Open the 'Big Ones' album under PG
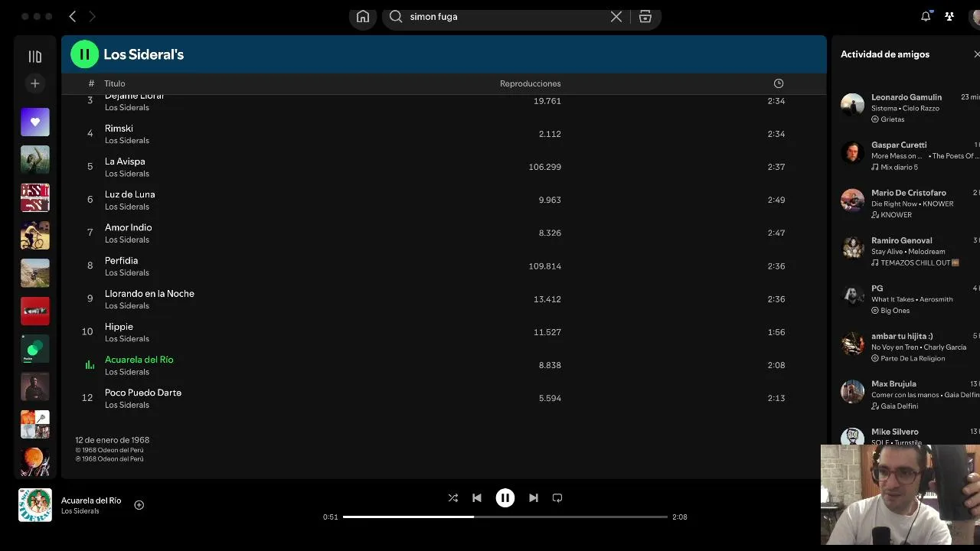 (x=895, y=311)
